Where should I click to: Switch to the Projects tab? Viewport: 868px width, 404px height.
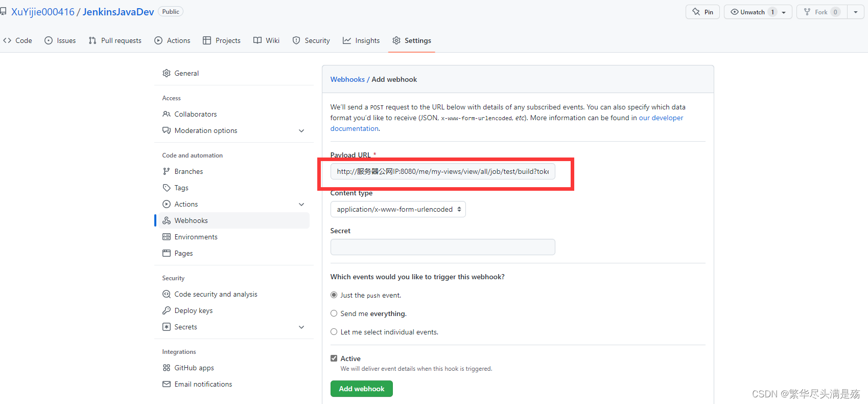(222, 40)
